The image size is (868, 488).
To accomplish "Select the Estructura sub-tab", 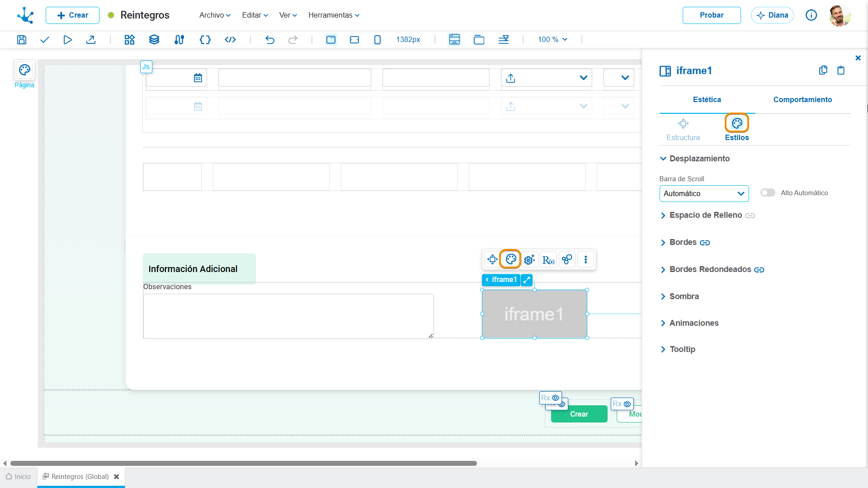I will [x=683, y=130].
